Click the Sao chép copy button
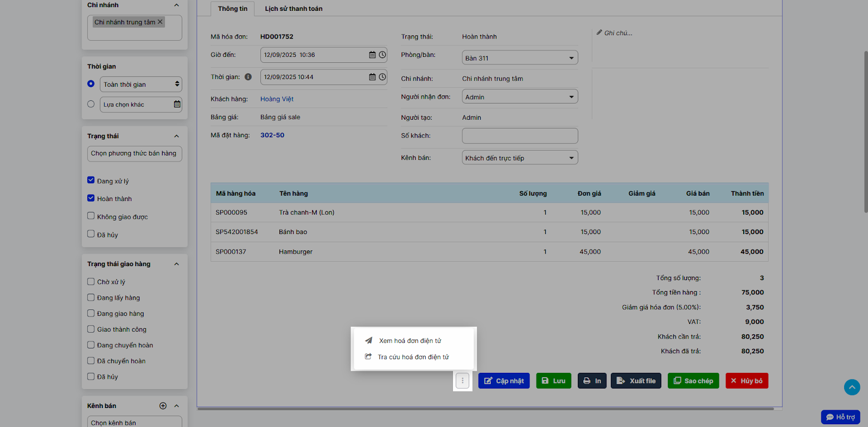Screen dimensions: 868x427 pos(693,381)
